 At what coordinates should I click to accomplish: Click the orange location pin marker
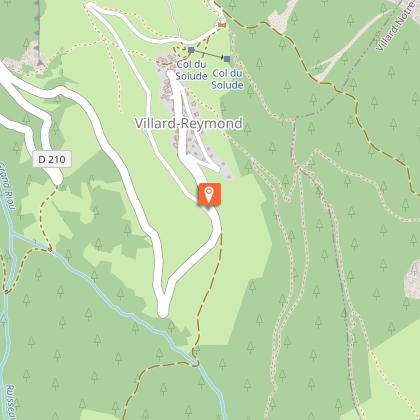tap(209, 194)
